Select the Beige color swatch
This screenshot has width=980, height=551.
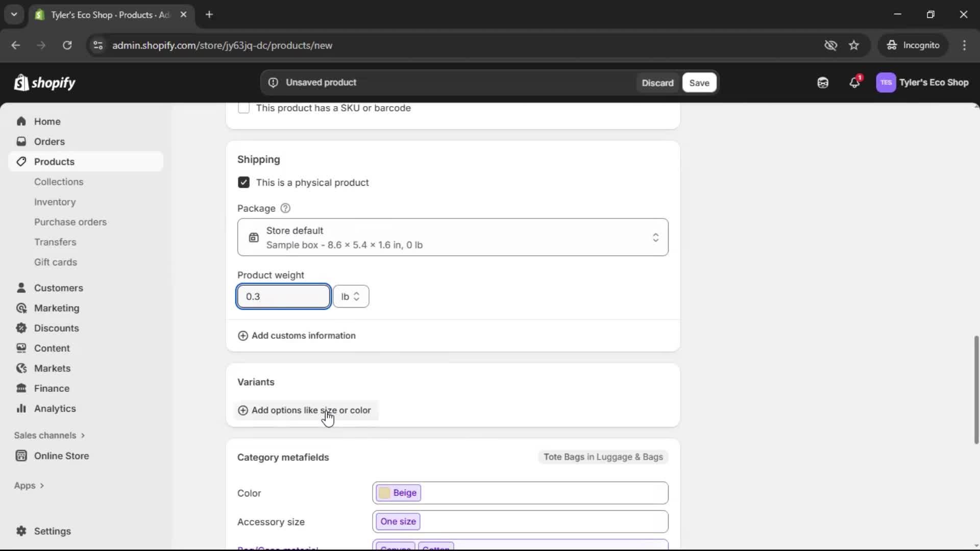pyautogui.click(x=399, y=492)
